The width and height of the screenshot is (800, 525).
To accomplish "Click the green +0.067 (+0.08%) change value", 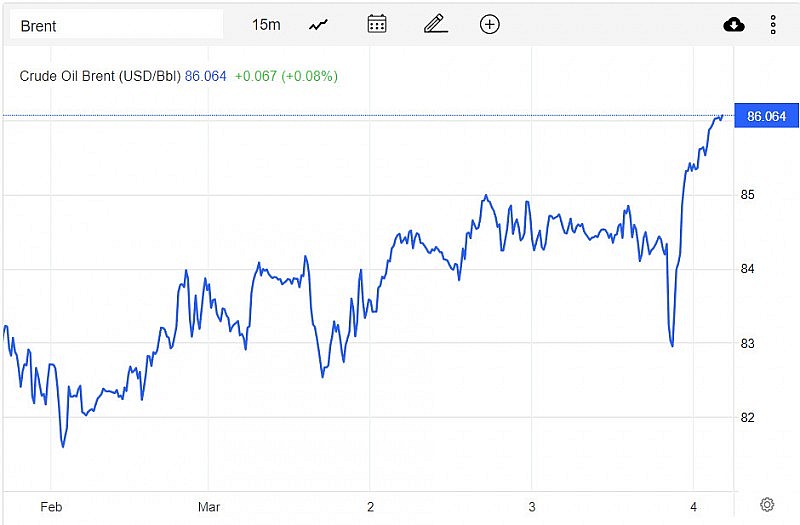I will (x=286, y=76).
